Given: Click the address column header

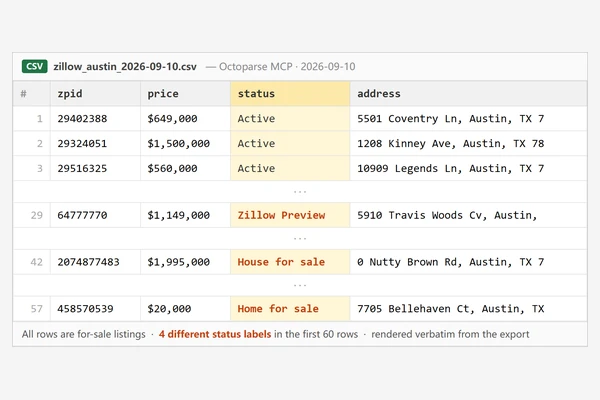Looking at the screenshot, I should (468, 93).
